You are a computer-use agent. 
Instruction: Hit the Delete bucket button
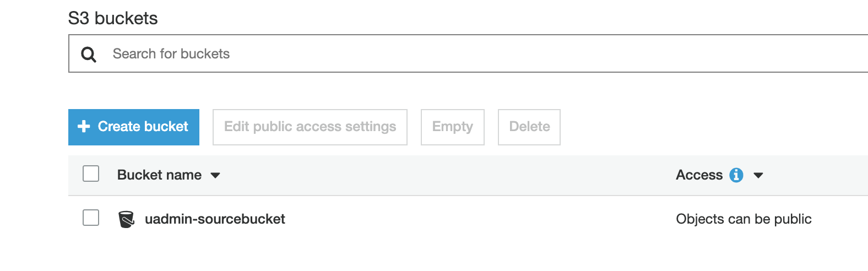(x=529, y=127)
